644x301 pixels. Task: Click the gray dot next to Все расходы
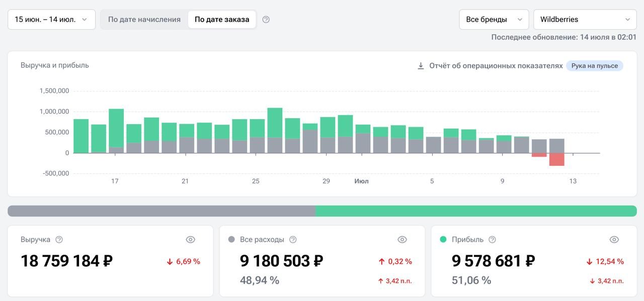(231, 240)
